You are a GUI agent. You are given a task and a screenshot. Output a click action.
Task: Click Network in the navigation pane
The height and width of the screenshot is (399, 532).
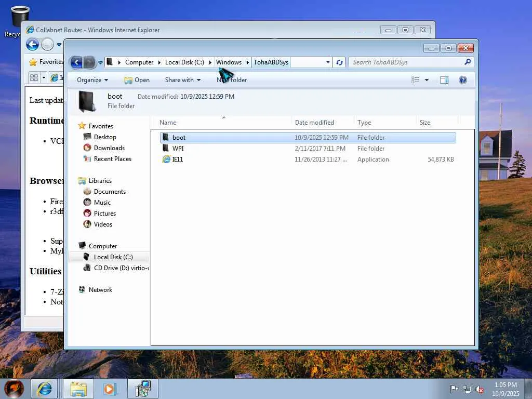[100, 290]
